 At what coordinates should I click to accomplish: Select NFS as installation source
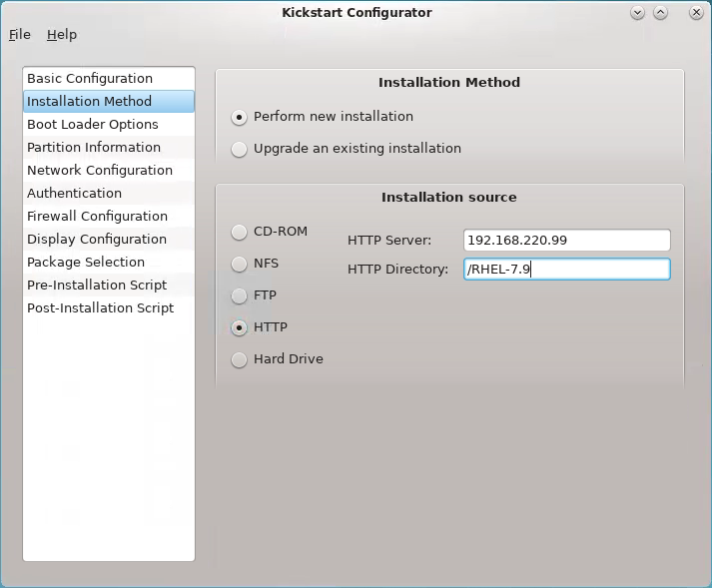coord(240,264)
